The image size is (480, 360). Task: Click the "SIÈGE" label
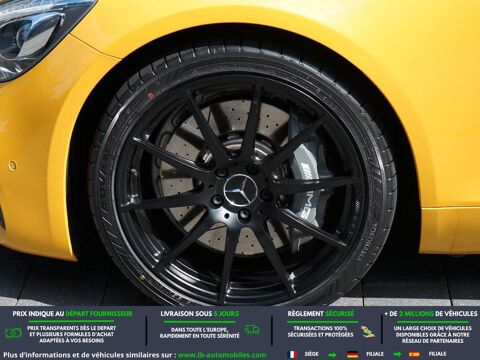312,354
